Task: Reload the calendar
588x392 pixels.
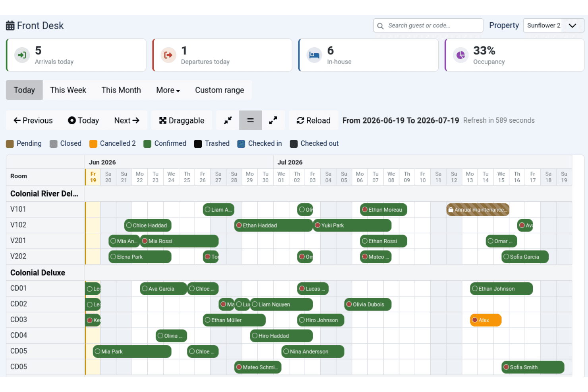Action: coord(313,120)
